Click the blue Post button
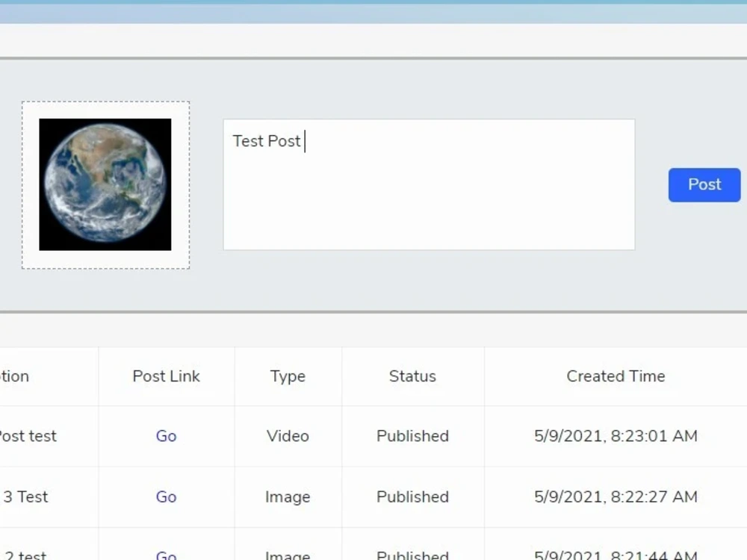Viewport: 747px width, 560px height. (704, 184)
